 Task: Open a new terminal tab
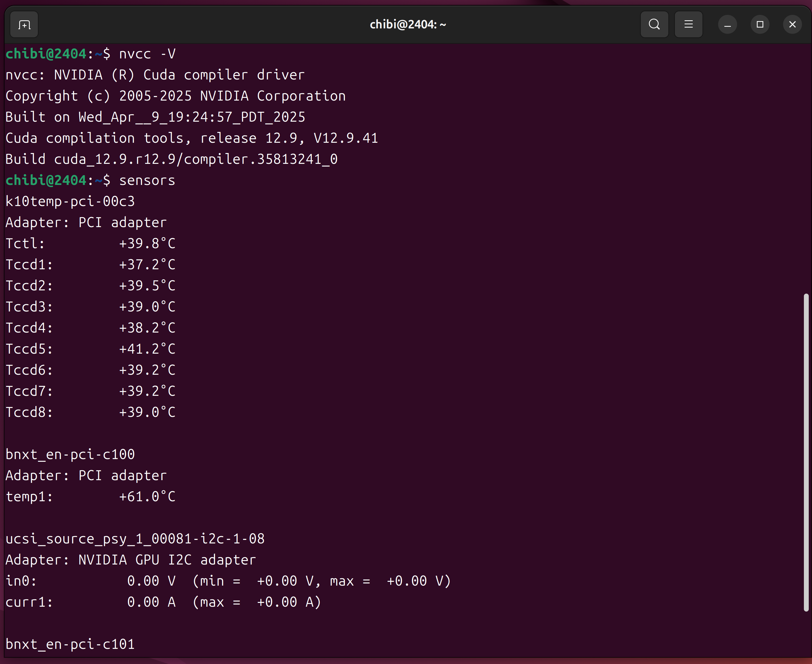click(x=24, y=25)
